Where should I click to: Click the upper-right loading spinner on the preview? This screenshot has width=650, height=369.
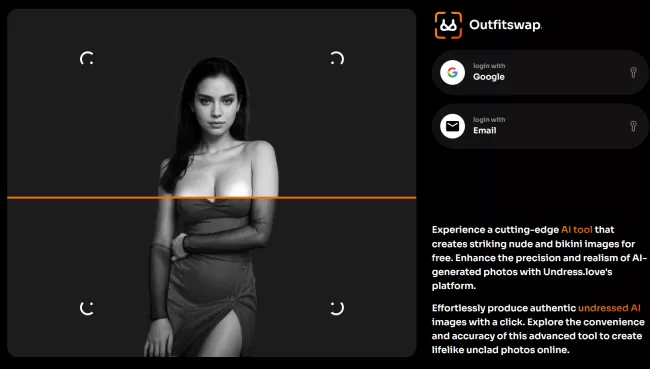click(337, 58)
